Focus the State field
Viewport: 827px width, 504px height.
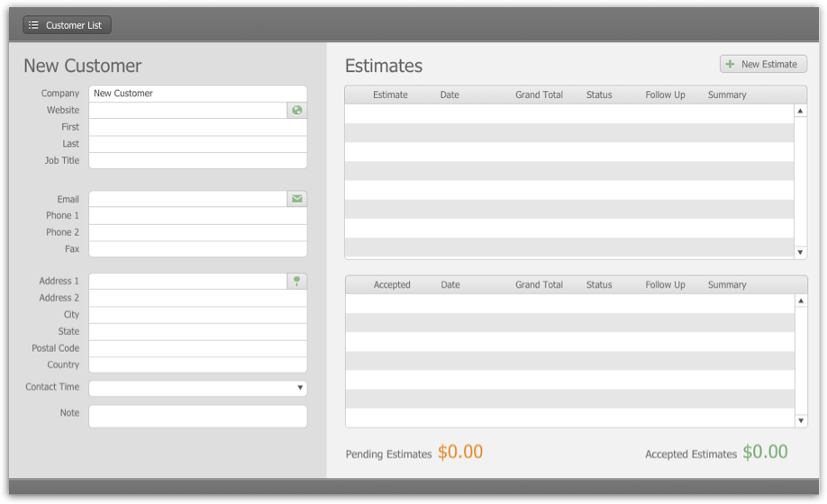point(198,331)
